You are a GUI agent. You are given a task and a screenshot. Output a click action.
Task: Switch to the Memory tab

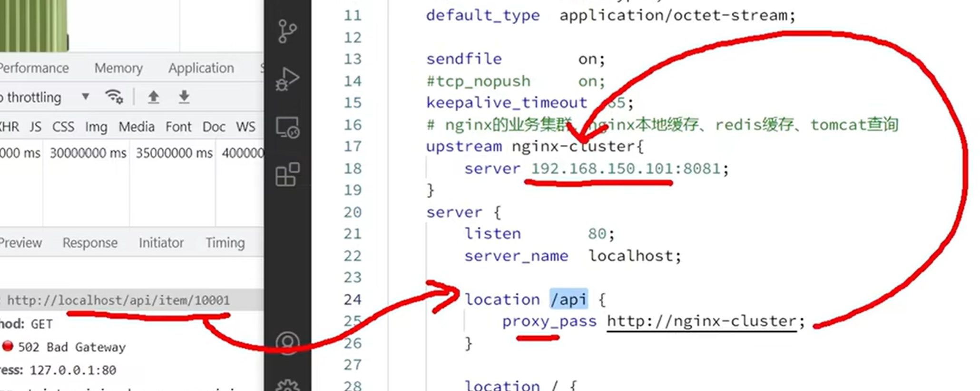(x=118, y=68)
